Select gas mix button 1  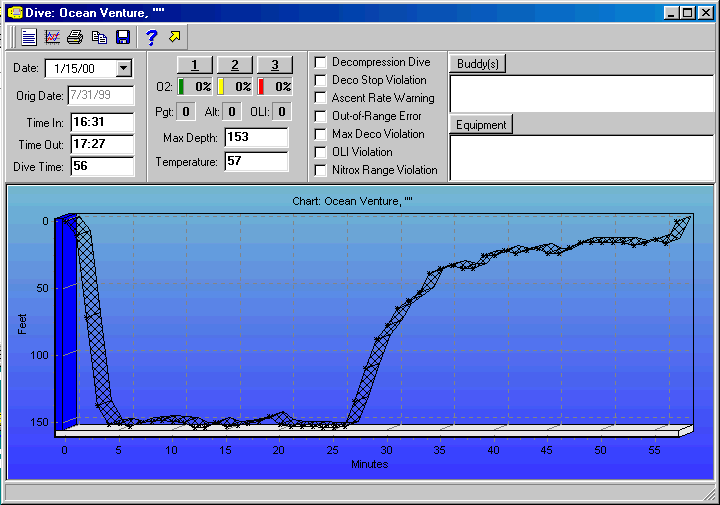tap(195, 65)
